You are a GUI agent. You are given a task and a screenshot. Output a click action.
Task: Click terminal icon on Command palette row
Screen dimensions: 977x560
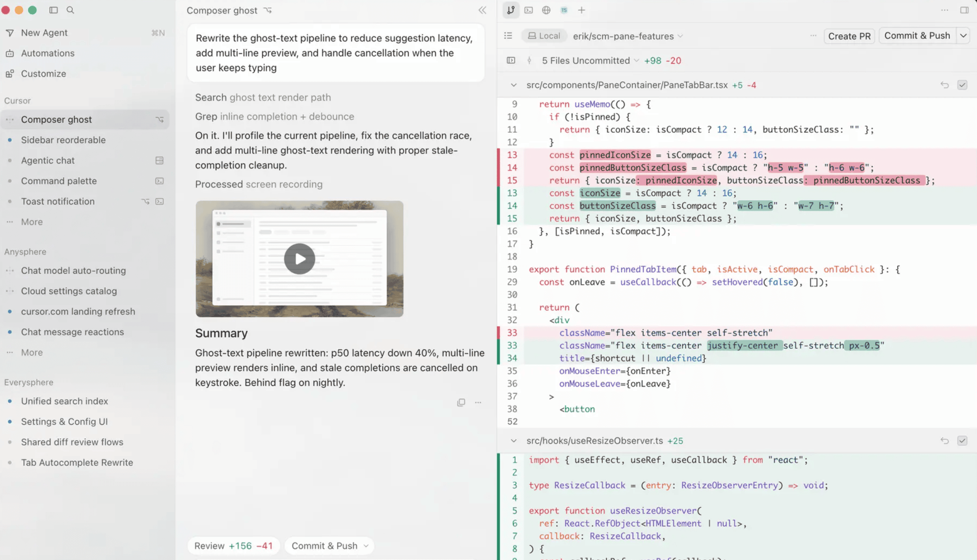point(159,181)
